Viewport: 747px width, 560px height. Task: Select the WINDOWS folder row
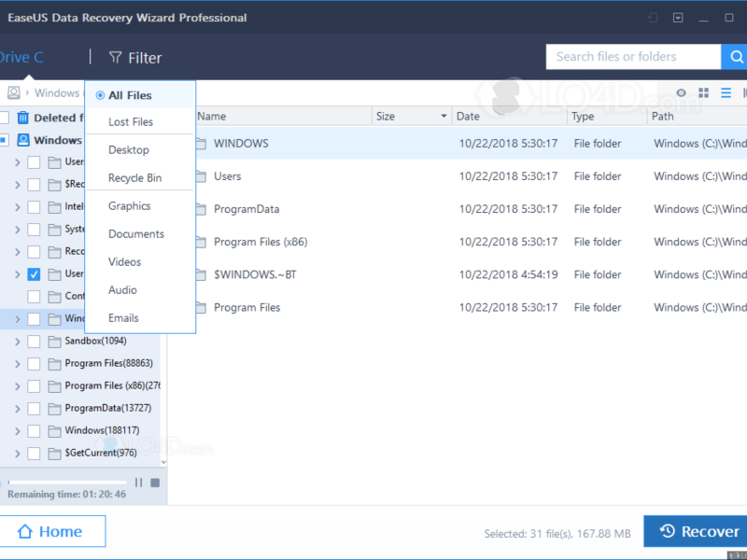(472, 144)
